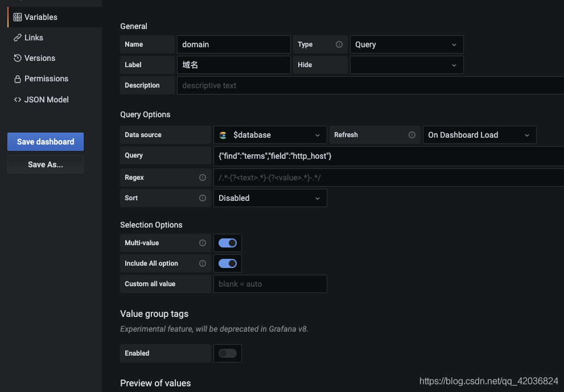Click the info icon beside Regex
Viewport: 564px width, 392px height.
tap(203, 178)
